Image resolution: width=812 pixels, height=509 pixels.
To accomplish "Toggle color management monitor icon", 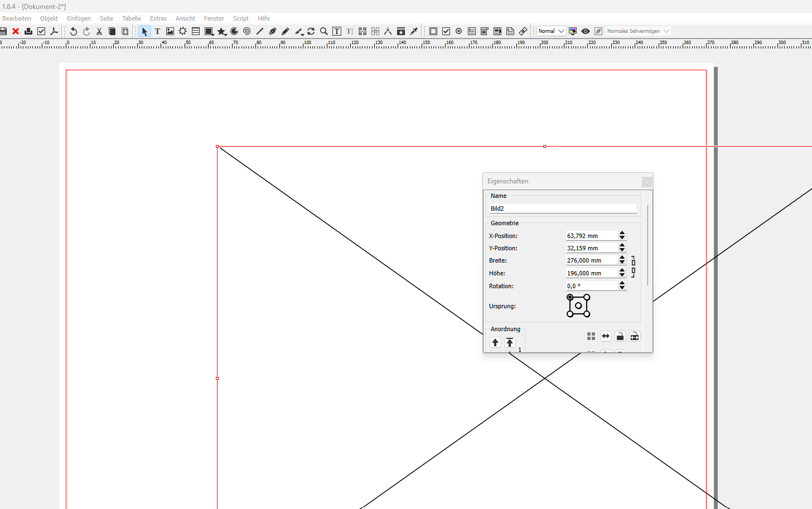I will 573,31.
